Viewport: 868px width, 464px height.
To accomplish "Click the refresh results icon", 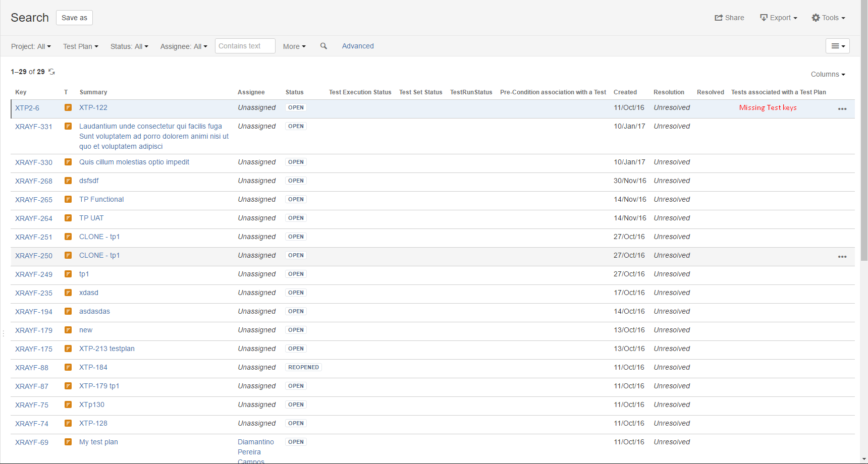I will [51, 72].
